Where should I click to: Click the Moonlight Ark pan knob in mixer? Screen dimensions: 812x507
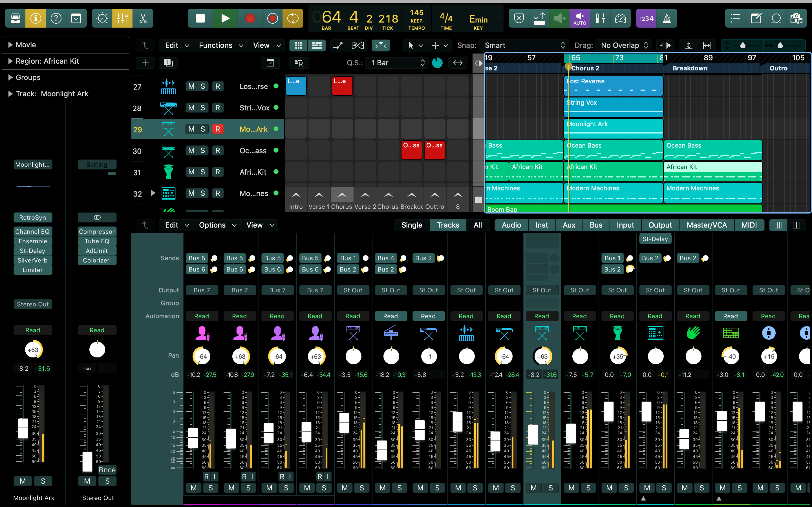pyautogui.click(x=542, y=356)
